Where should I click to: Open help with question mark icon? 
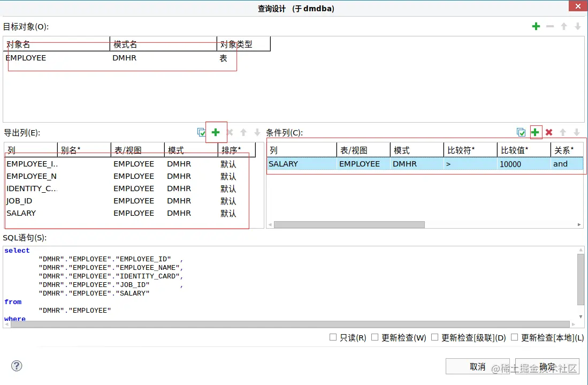(x=17, y=366)
